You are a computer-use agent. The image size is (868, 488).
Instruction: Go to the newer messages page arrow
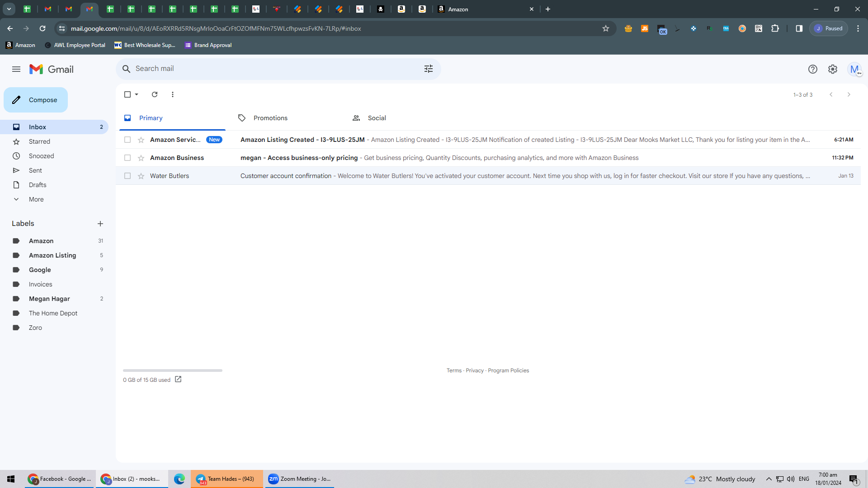pos(831,94)
